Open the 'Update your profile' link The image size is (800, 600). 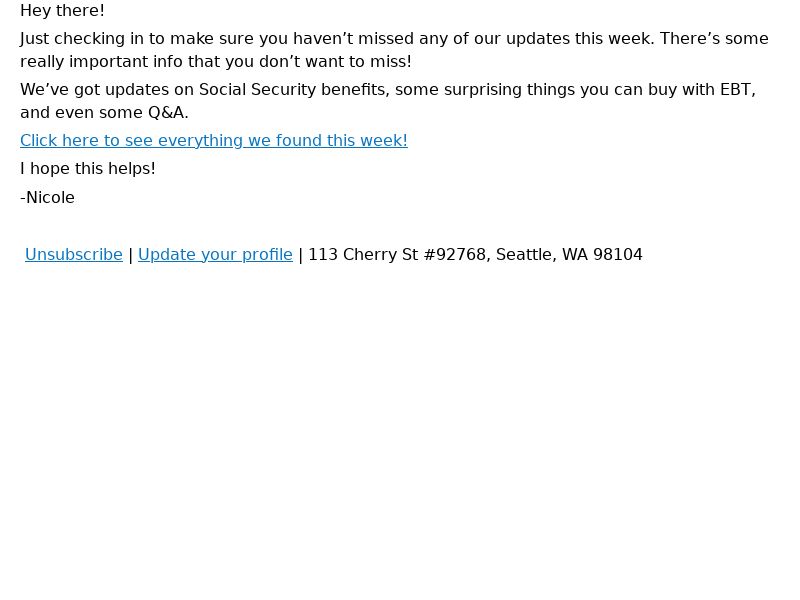coord(215,254)
